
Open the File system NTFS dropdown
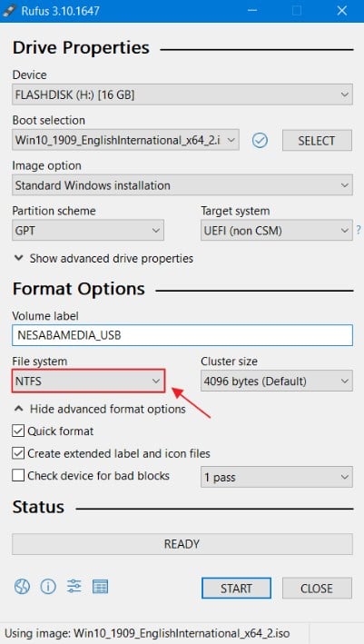(x=88, y=381)
